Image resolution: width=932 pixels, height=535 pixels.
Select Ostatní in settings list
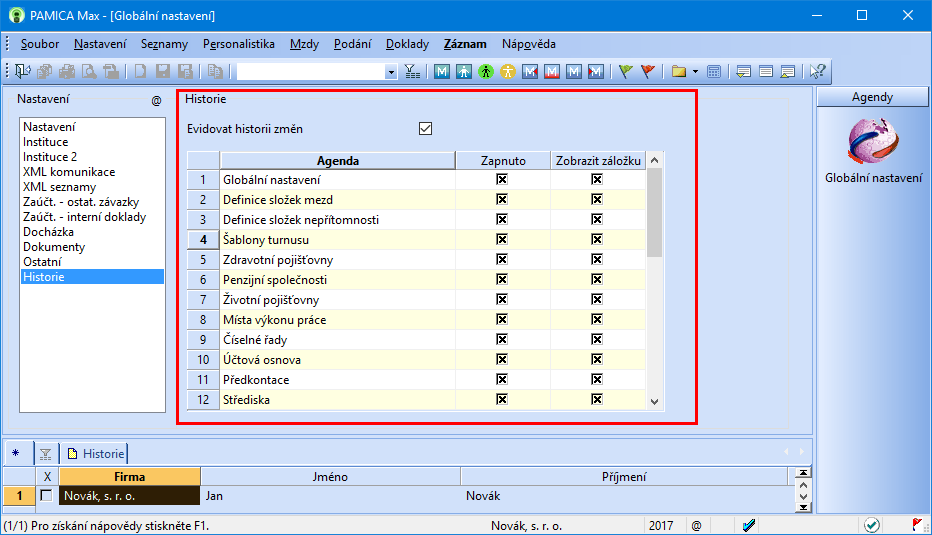pos(42,262)
